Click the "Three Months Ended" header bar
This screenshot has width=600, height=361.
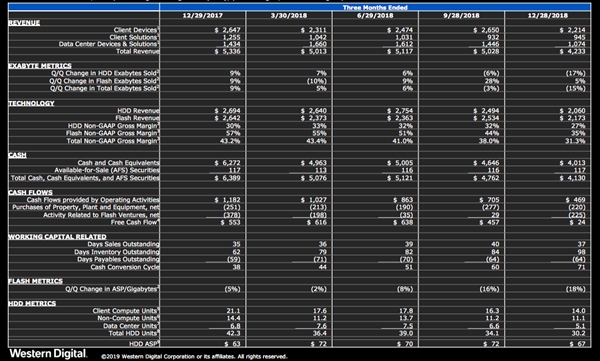[x=375, y=7]
